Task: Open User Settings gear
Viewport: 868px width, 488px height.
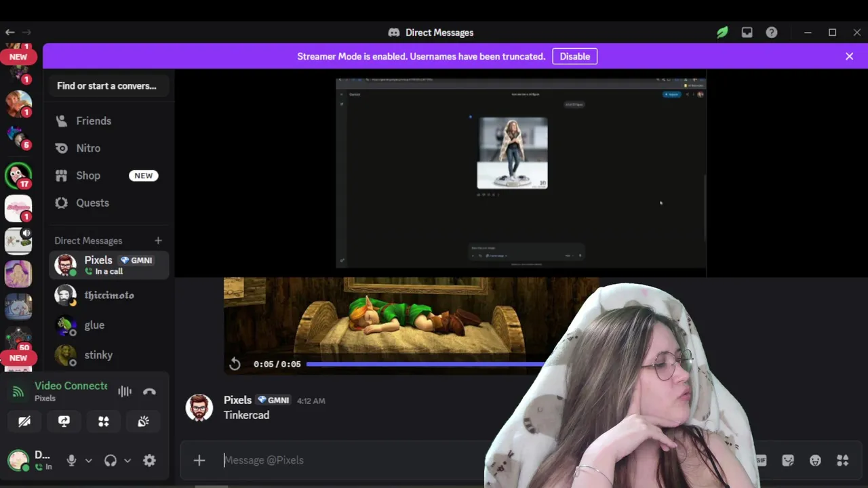Action: [149, 460]
